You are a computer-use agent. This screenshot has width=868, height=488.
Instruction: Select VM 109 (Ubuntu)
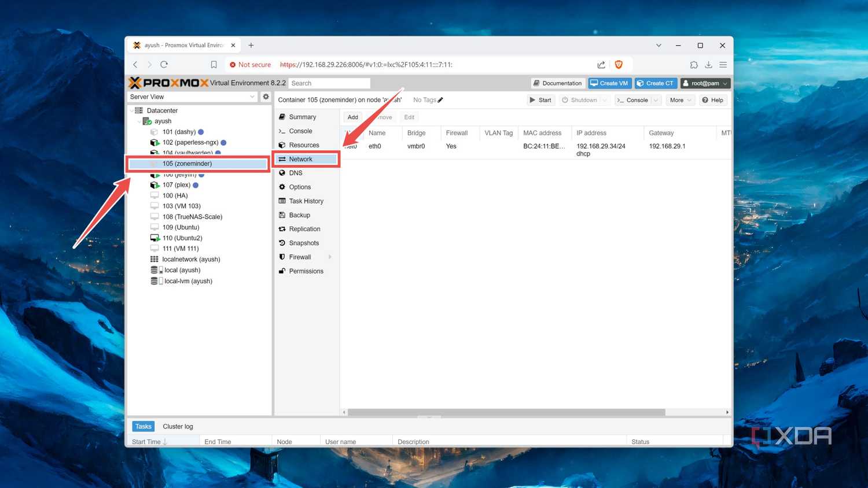(x=181, y=227)
